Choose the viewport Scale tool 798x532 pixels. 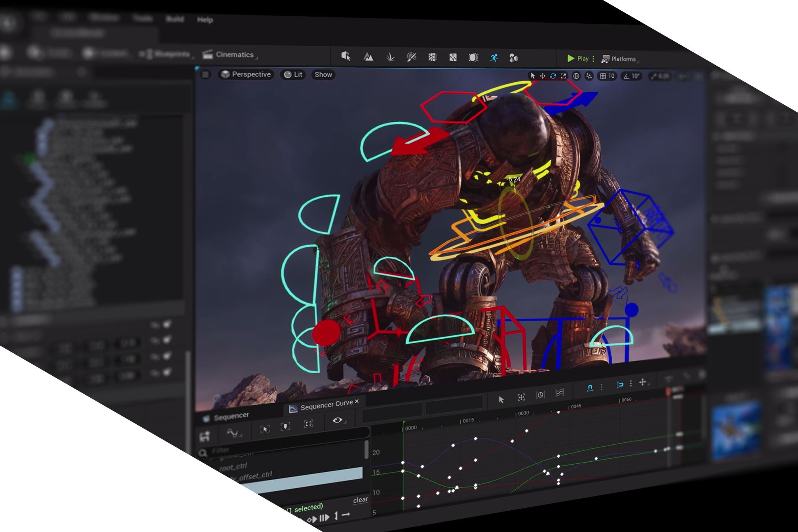[x=563, y=76]
